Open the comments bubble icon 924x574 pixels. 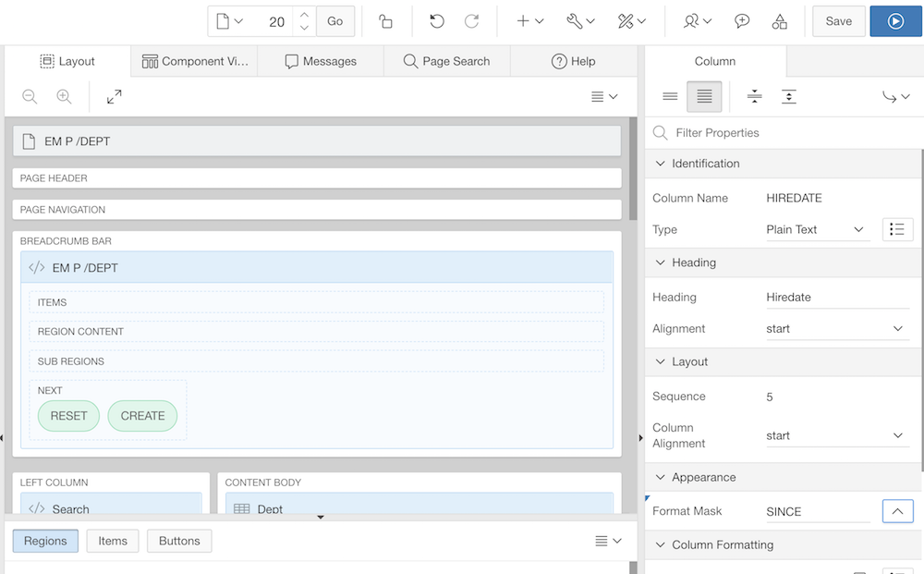(x=742, y=21)
